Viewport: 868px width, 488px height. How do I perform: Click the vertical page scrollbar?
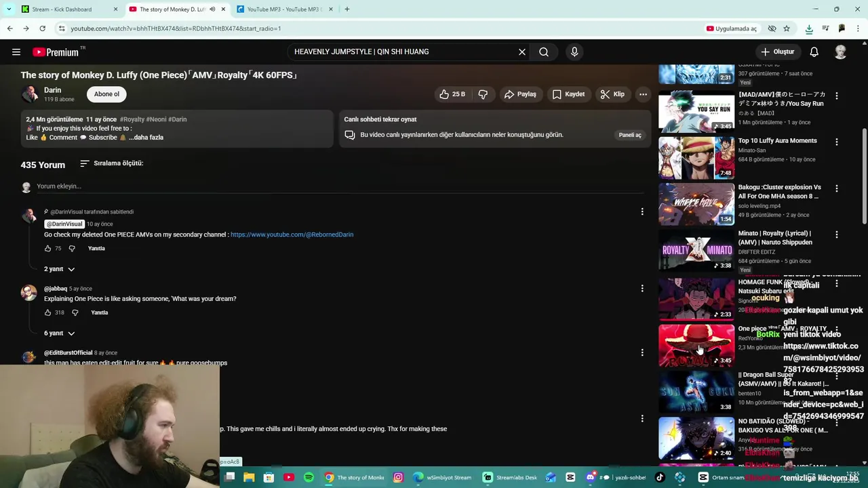(x=864, y=176)
